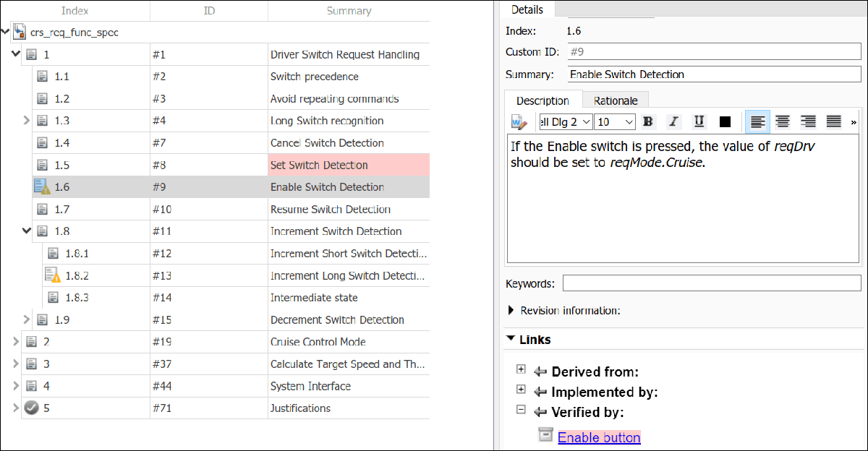Pick the black text color swatch
This screenshot has width=868, height=451.
[725, 121]
